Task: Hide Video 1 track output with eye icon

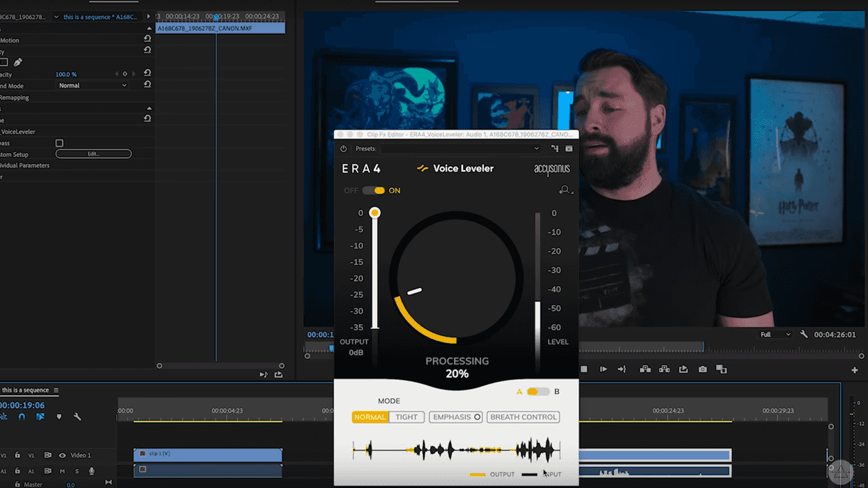Action: click(x=62, y=455)
